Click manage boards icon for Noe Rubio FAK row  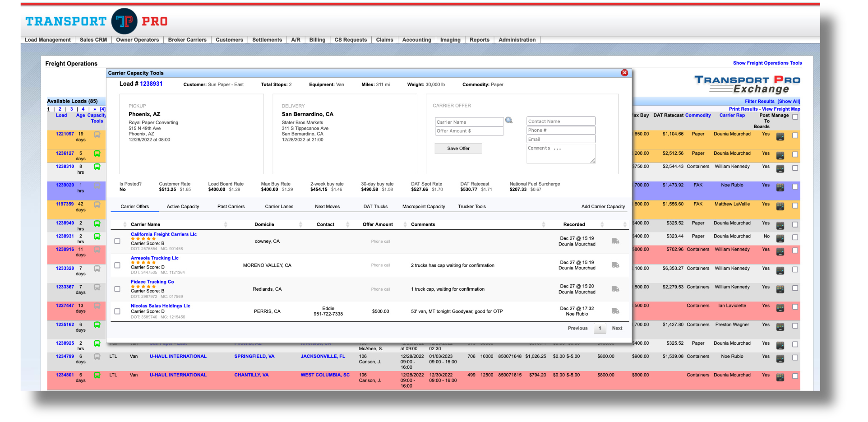(780, 187)
